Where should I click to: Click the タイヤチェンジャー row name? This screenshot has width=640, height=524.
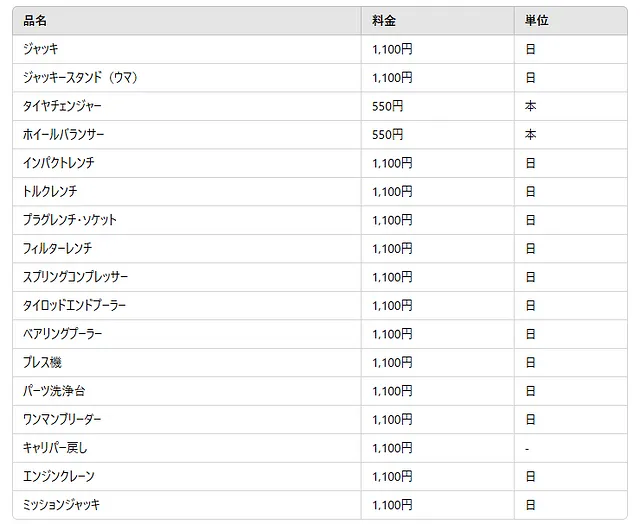62,106
